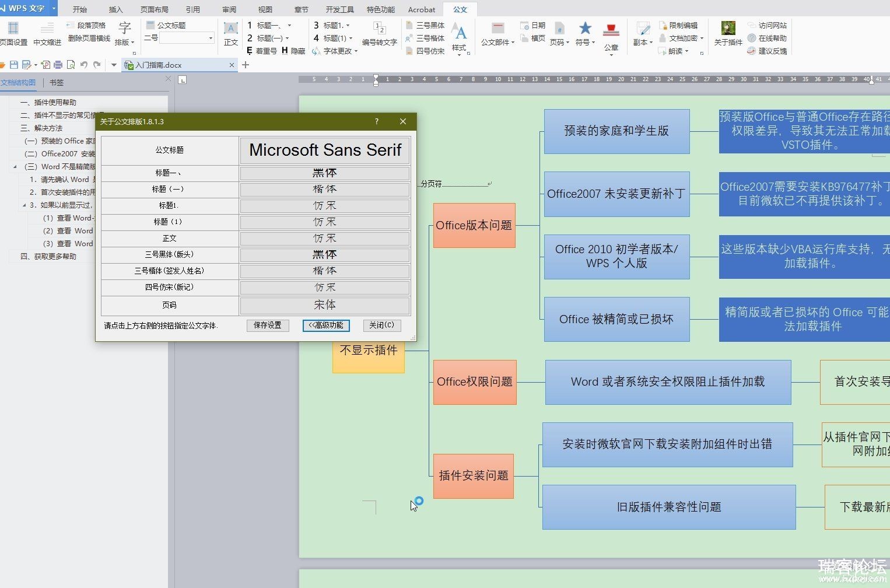Choose font for 公文标题 (Microsoft Sans Serif)
This screenshot has height=588, width=890.
325,150
